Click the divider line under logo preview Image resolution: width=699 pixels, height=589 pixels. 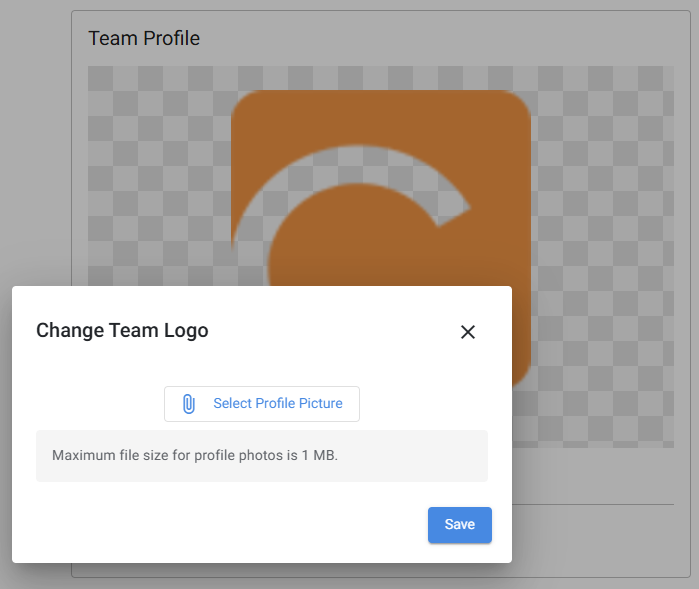pos(593,505)
